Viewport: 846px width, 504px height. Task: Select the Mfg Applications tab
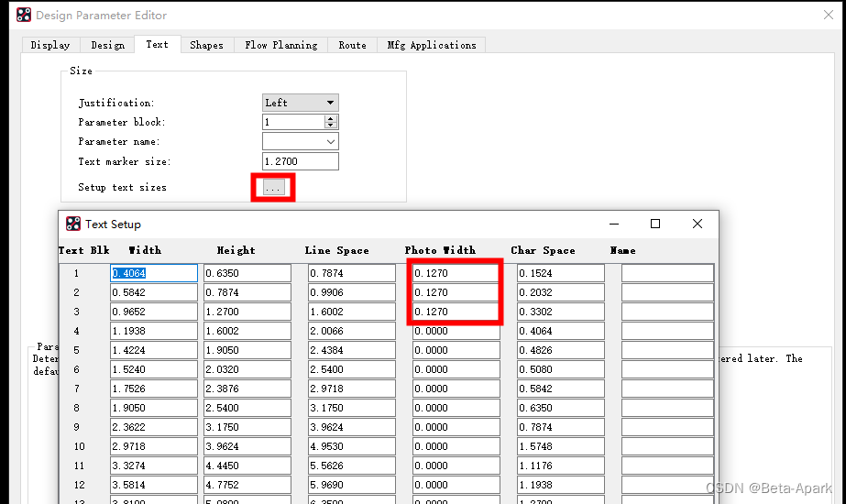[x=431, y=45]
